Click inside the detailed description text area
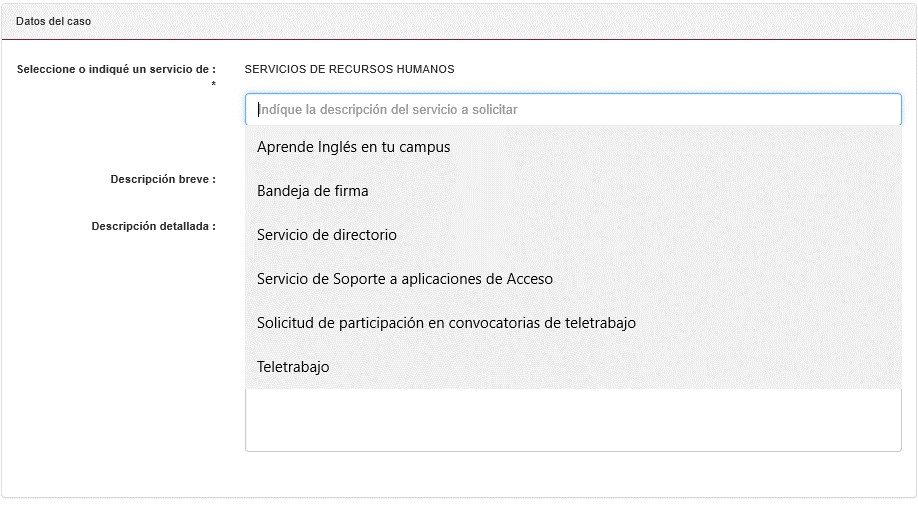 (572, 421)
